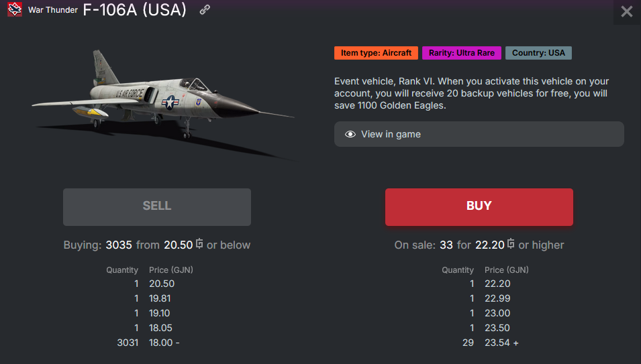Click the War Thunder game name label
The height and width of the screenshot is (364, 641).
53,11
